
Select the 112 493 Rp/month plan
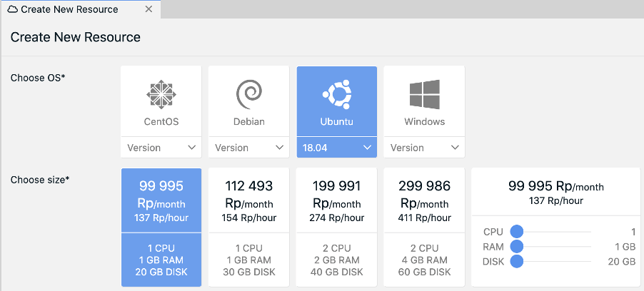pyautogui.click(x=249, y=227)
